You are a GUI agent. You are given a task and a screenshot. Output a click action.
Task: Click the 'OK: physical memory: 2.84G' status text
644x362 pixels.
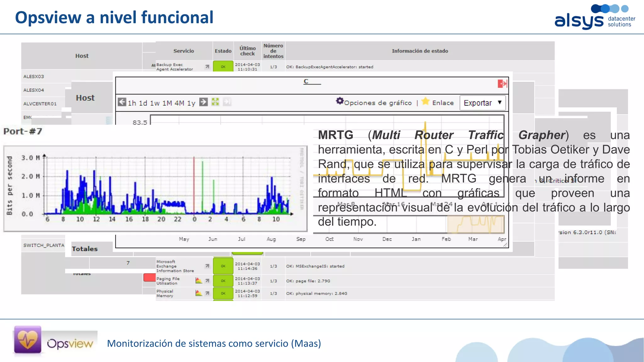click(x=317, y=293)
